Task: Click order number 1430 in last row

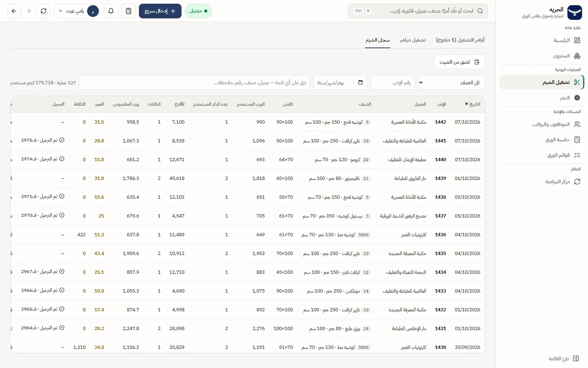Action: click(x=440, y=347)
